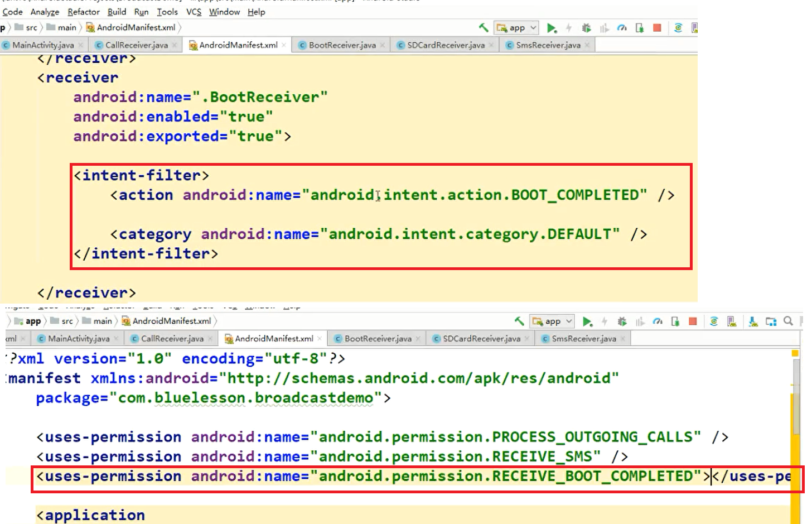Switch to SmsReceiver.java tab in lower window
Image resolution: width=812 pixels, height=524 pixels.
pyautogui.click(x=584, y=339)
